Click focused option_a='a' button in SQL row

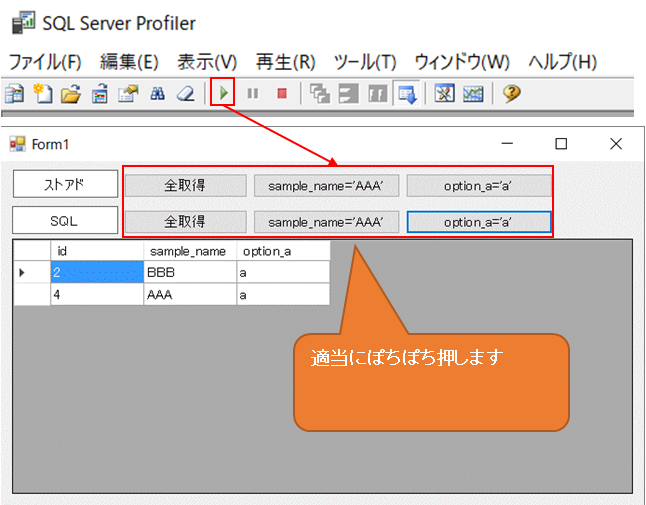pyautogui.click(x=479, y=222)
